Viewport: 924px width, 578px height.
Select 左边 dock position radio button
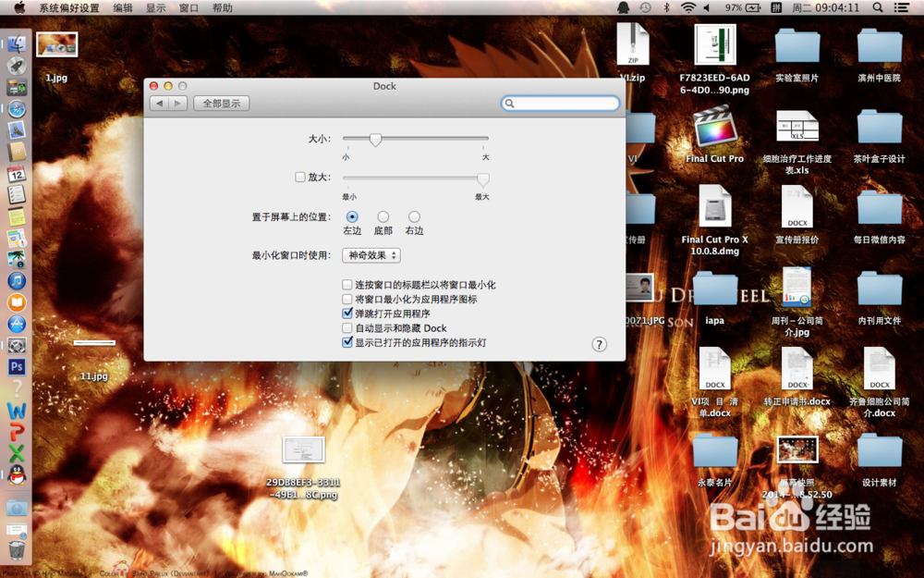pyautogui.click(x=352, y=216)
